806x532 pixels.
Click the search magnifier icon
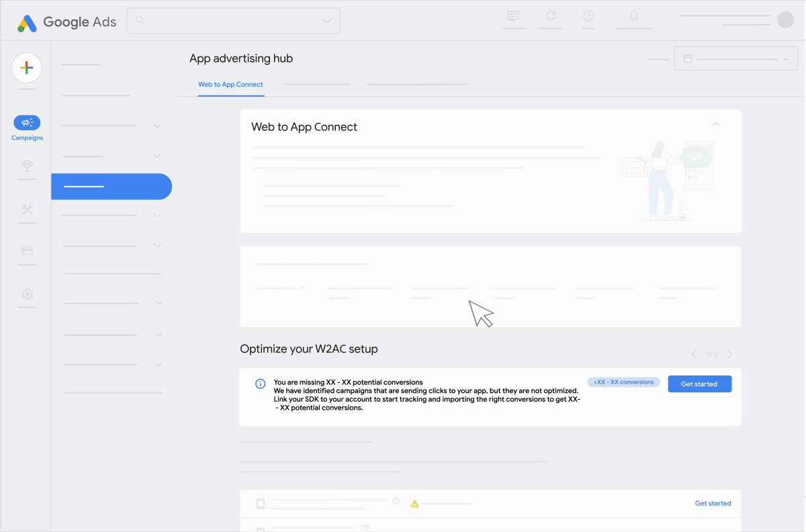pos(140,21)
